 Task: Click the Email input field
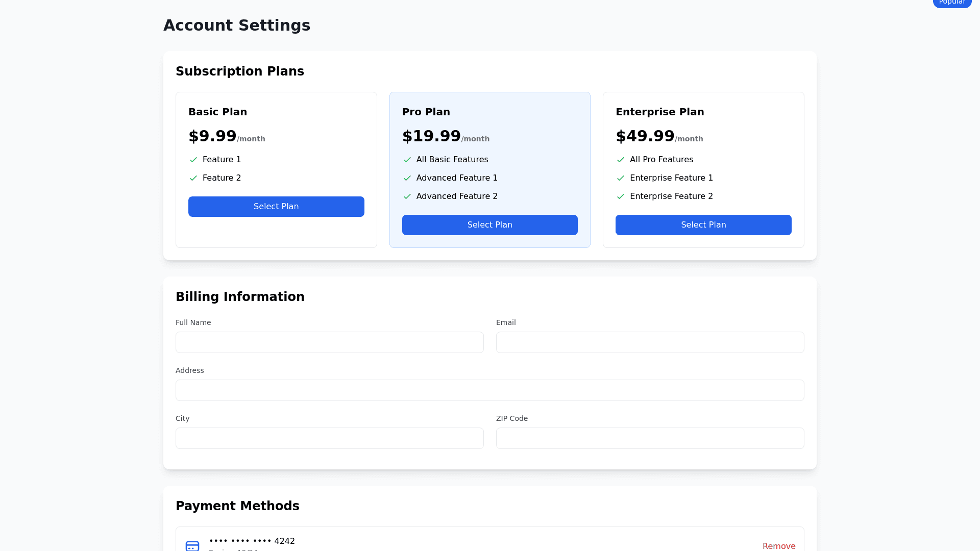tap(650, 342)
